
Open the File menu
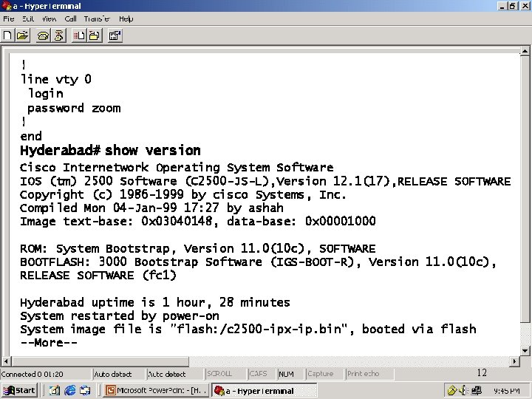pyautogui.click(x=9, y=18)
